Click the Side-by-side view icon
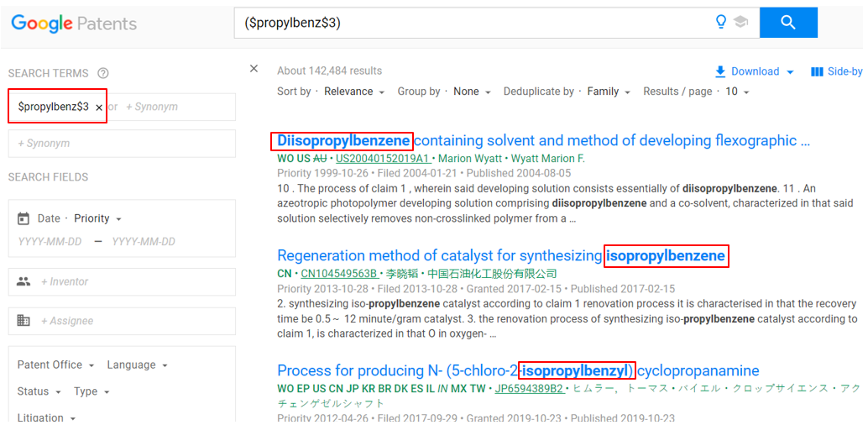868x425 pixels. [x=817, y=71]
